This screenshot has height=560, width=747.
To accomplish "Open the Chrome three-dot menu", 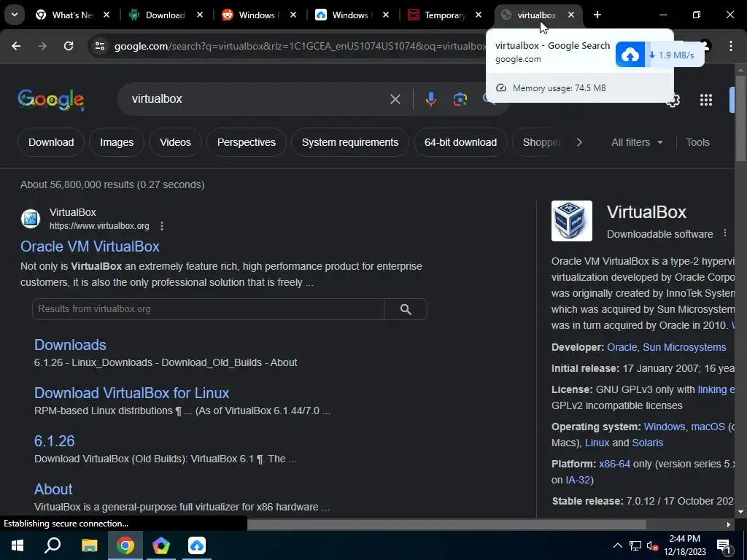I will [x=731, y=46].
